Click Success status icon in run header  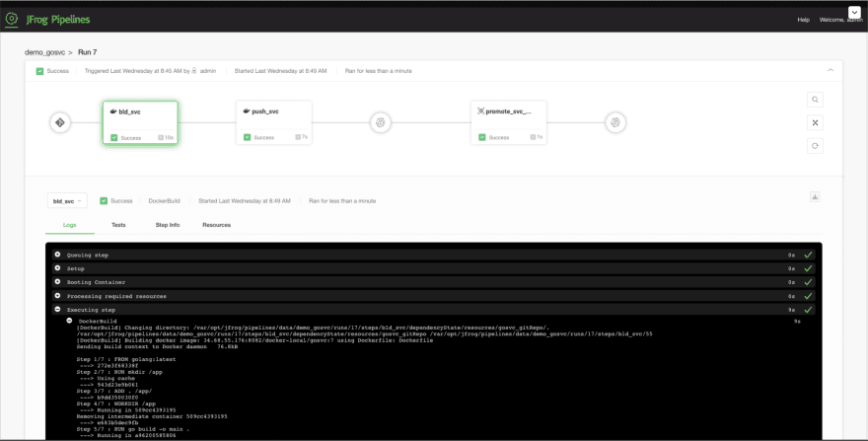pos(39,71)
